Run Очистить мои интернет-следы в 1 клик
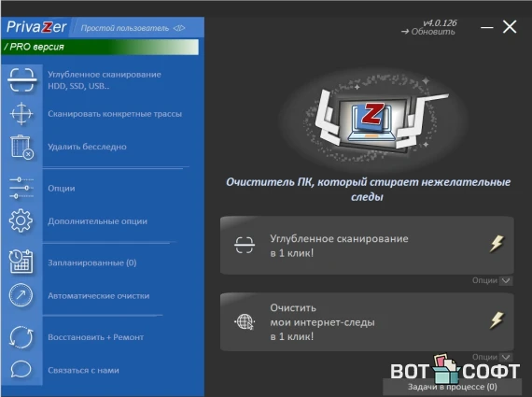 (367, 322)
